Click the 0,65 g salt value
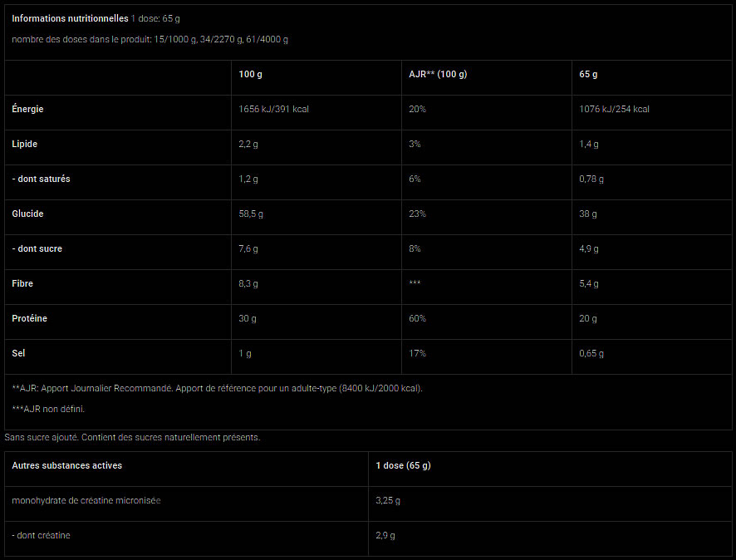The width and height of the screenshot is (736, 560). click(x=591, y=353)
